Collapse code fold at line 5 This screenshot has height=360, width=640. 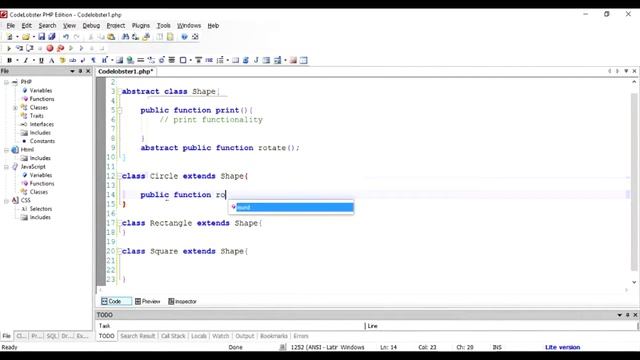[120, 110]
